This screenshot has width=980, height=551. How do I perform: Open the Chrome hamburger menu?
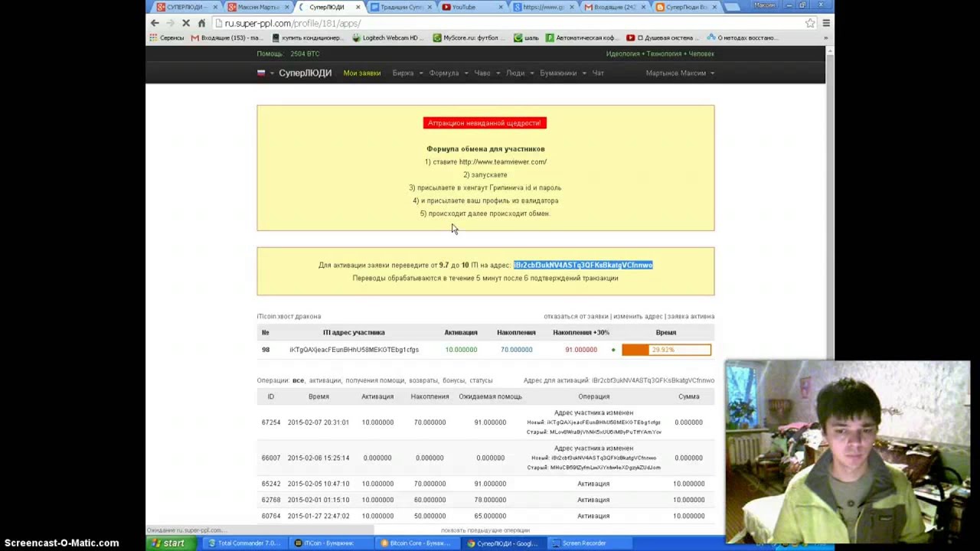tap(826, 23)
